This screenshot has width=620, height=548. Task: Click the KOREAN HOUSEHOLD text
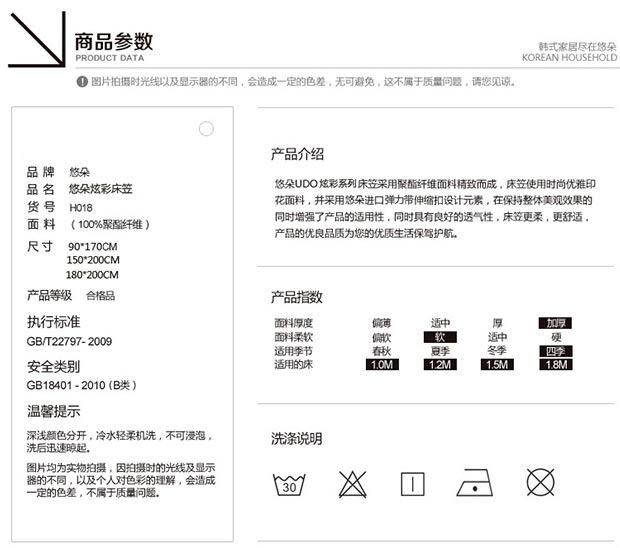(569, 58)
